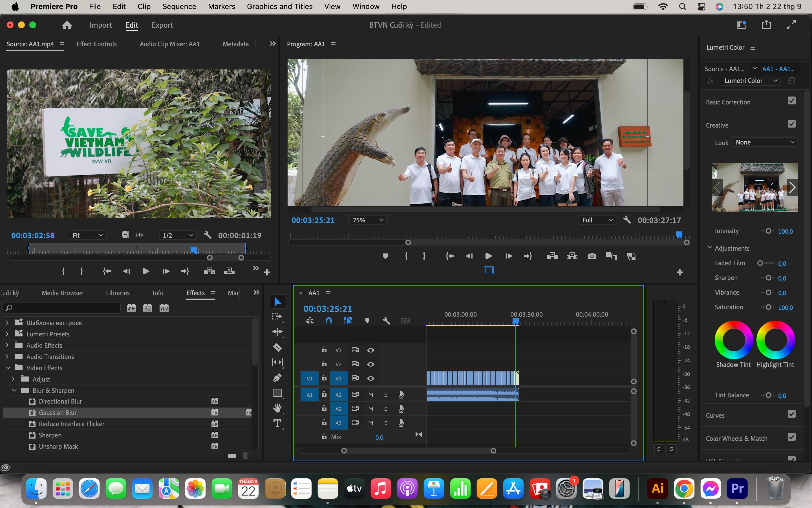Image resolution: width=812 pixels, height=508 pixels.
Task: Toggle lock on V2 track
Action: click(324, 364)
